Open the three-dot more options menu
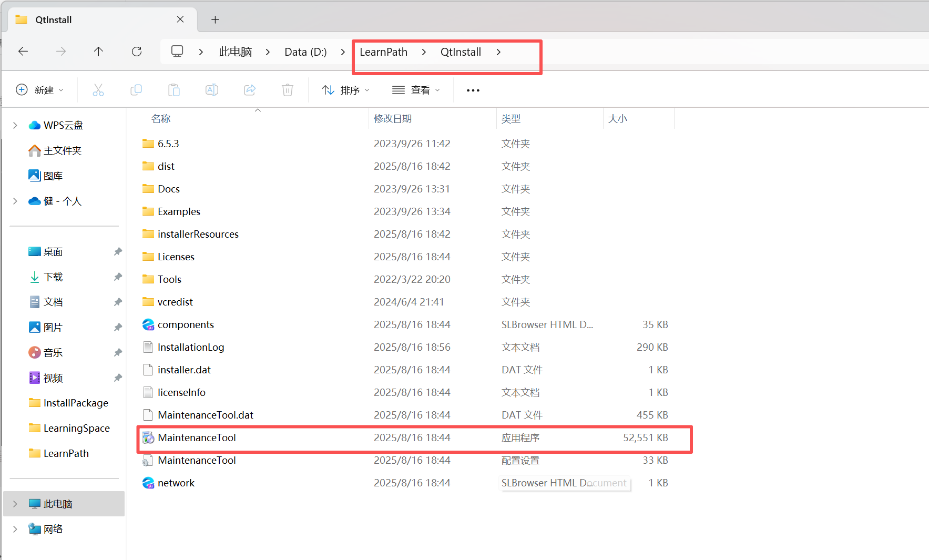This screenshot has height=560, width=929. coord(473,90)
